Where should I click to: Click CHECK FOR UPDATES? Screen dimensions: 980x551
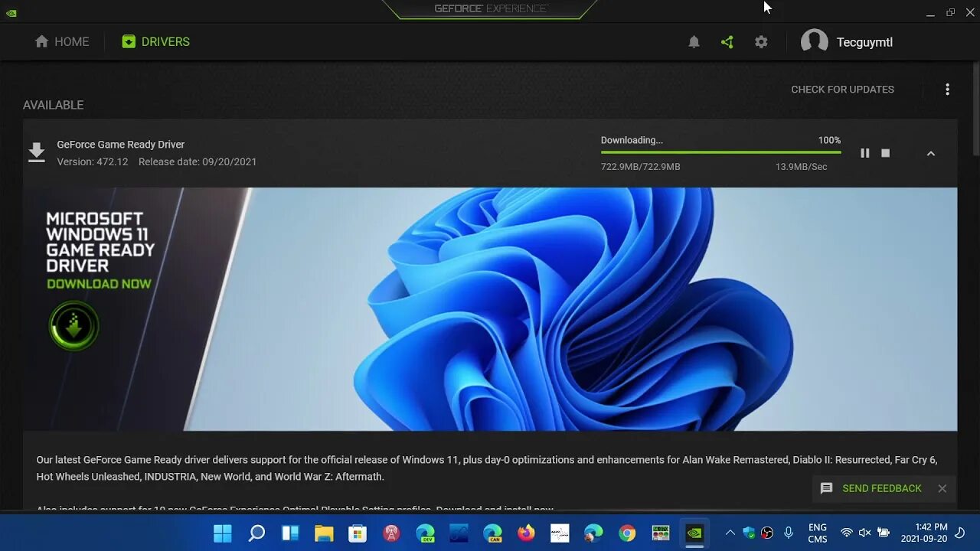(842, 90)
